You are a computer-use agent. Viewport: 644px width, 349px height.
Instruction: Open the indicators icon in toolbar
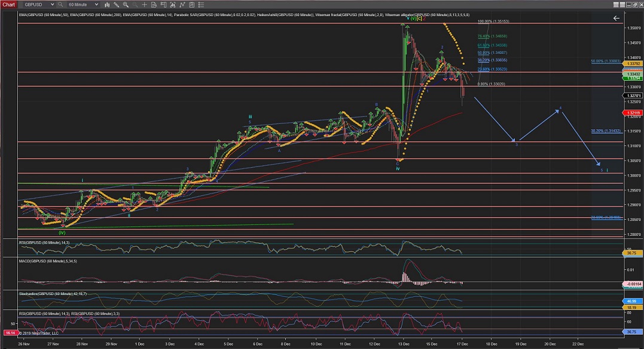point(172,5)
